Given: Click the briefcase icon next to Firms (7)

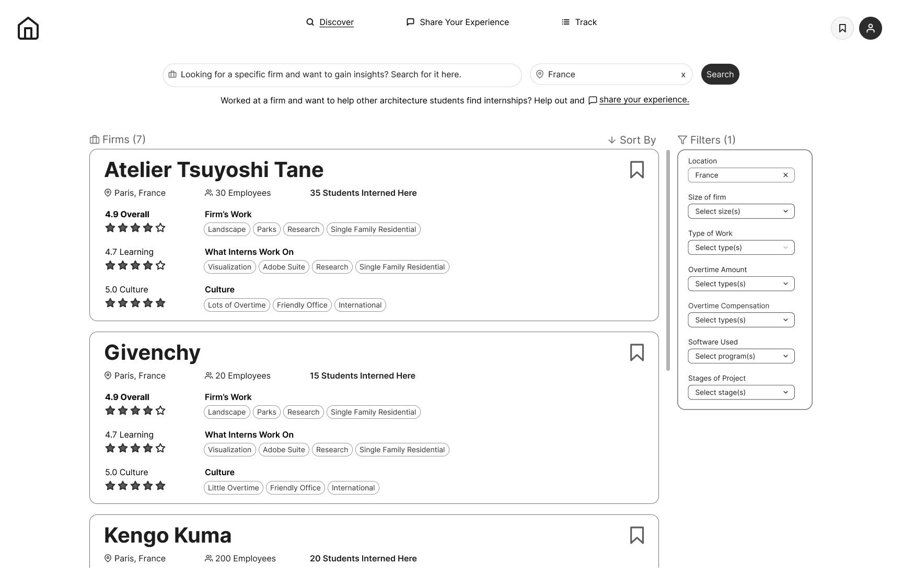Looking at the screenshot, I should [x=95, y=139].
